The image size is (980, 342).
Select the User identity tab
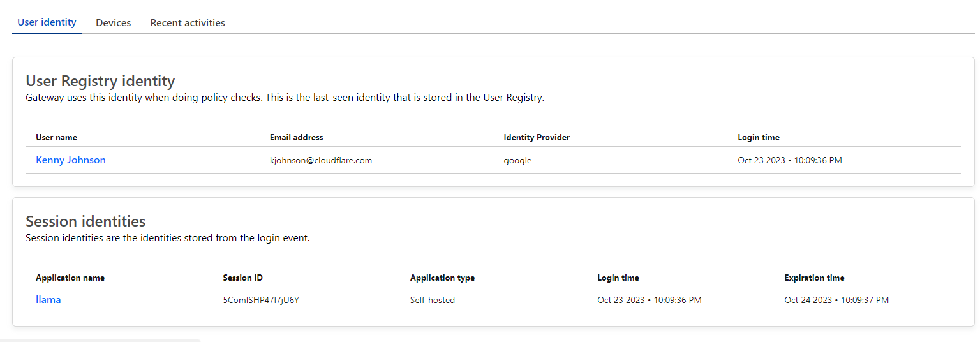[47, 22]
